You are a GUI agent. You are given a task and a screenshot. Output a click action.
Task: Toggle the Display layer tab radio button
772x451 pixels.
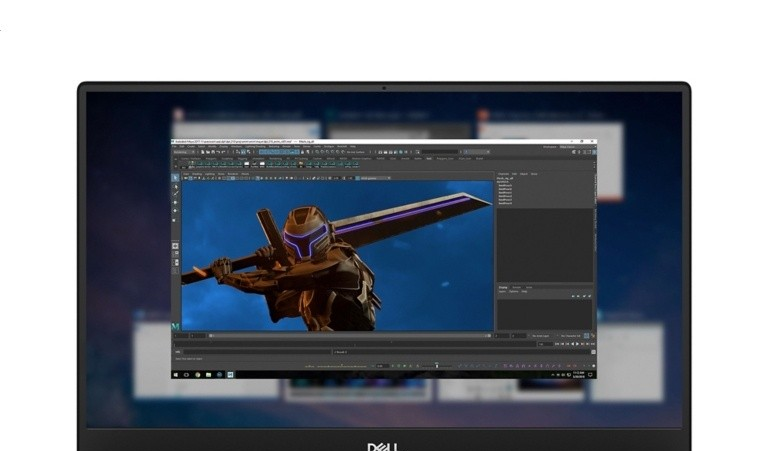[503, 287]
